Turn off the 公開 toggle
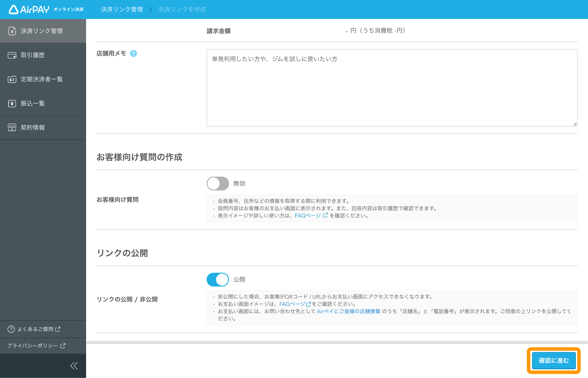Viewport: 588px width, 378px height. click(218, 279)
